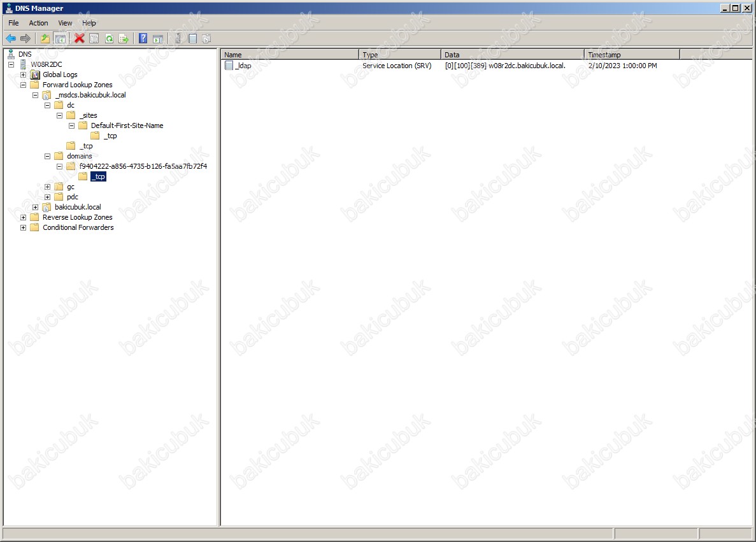Select the pdc tree item
Screen dimensions: 756x542
73,197
